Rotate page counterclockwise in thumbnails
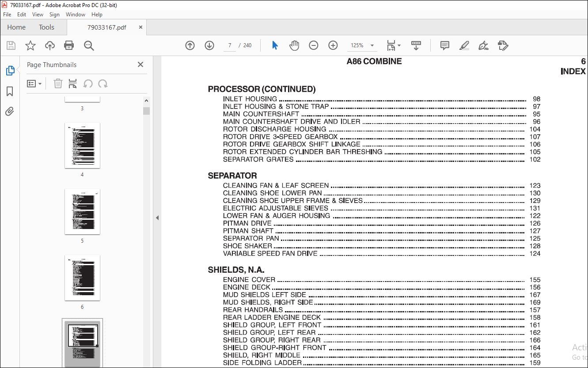588x368 pixels. click(88, 83)
